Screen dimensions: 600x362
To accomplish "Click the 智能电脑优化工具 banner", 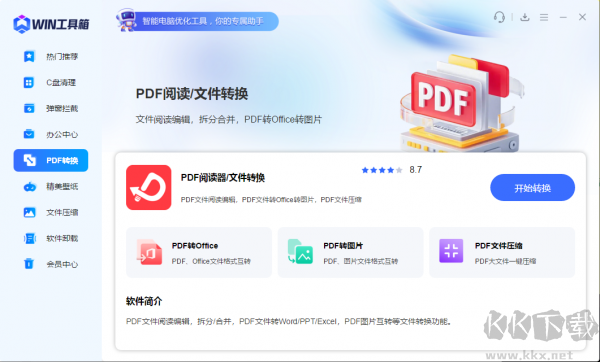I will coord(203,21).
